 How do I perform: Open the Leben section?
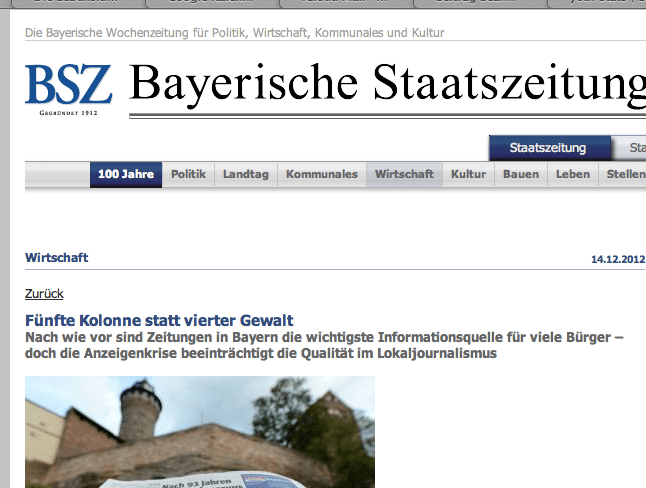[x=573, y=175]
